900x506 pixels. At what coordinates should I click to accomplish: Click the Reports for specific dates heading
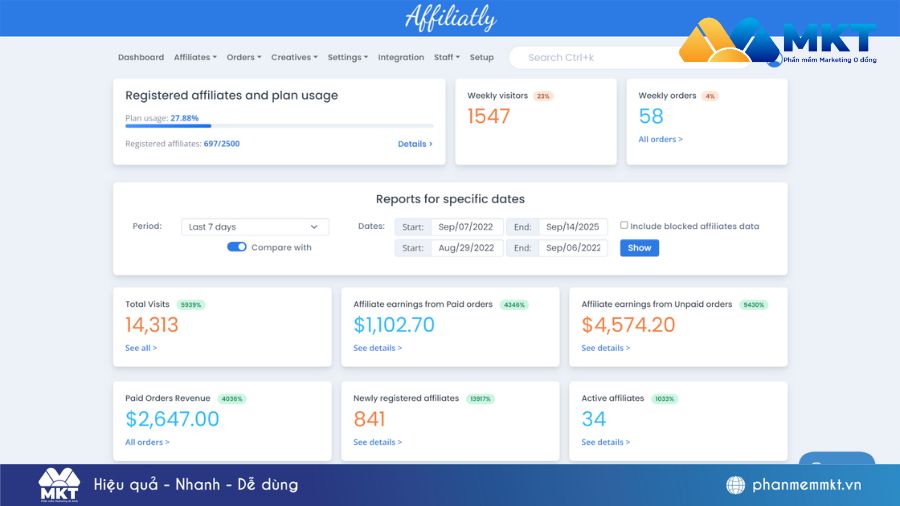pyautogui.click(x=450, y=199)
